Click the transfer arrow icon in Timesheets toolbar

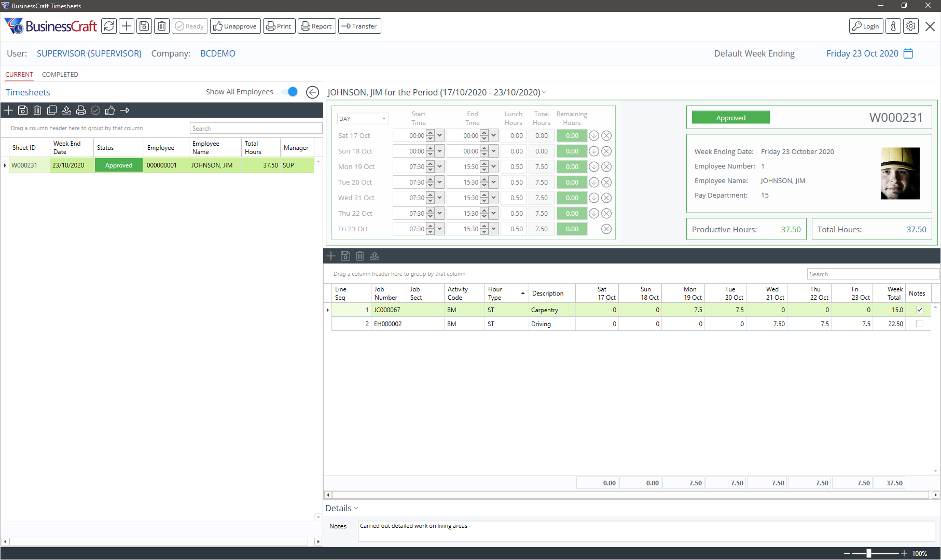click(124, 110)
